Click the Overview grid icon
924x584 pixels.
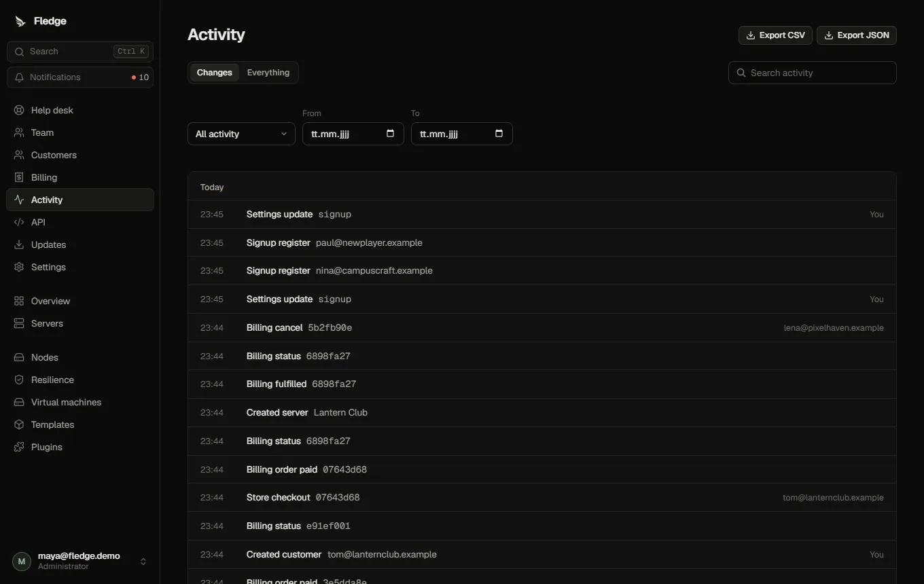click(x=19, y=301)
